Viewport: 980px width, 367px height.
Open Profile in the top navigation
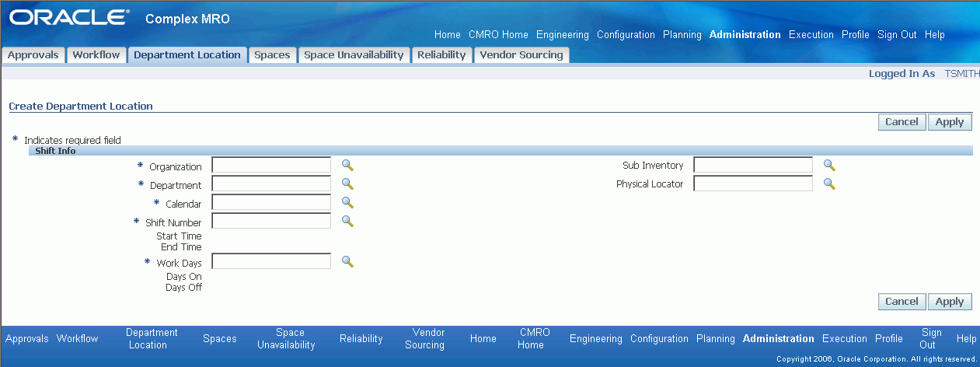[856, 35]
